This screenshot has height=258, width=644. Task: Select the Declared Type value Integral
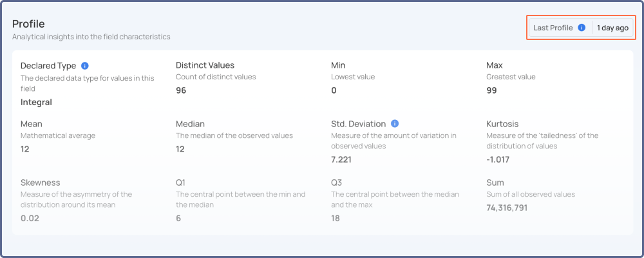click(x=36, y=103)
